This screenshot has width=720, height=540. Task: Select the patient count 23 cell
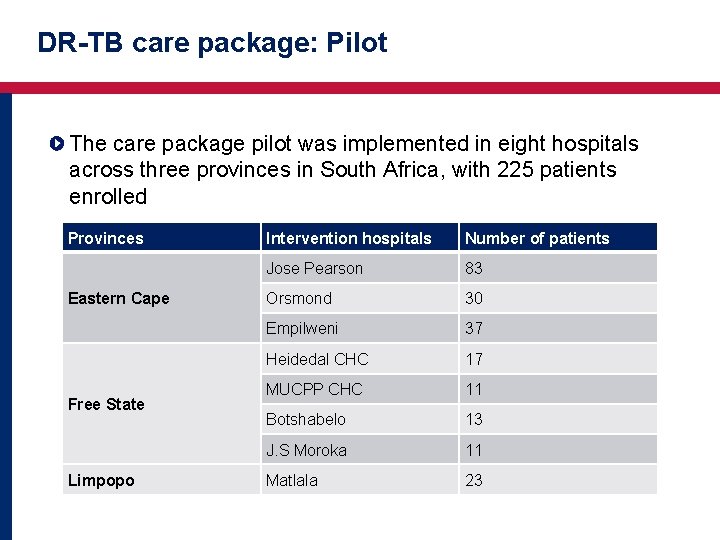[x=558, y=480]
